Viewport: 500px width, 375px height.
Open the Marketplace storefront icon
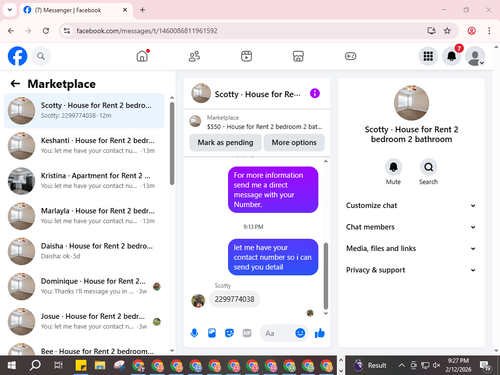[x=298, y=56]
